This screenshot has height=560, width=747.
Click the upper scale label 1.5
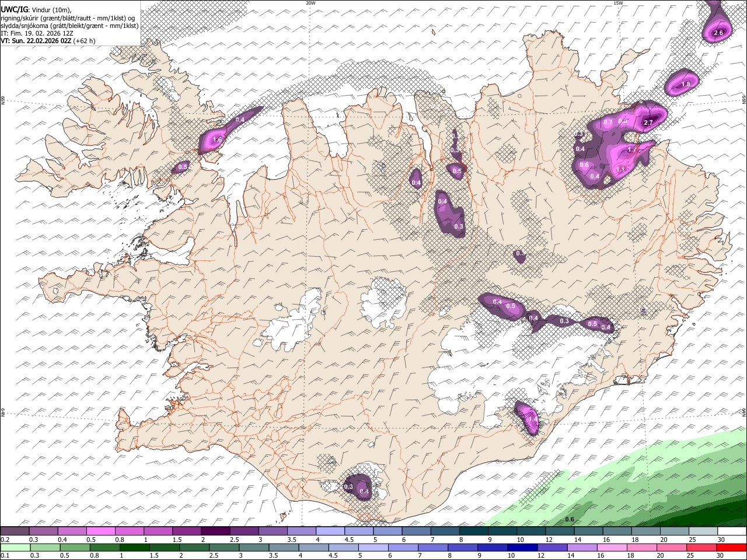tap(176, 540)
